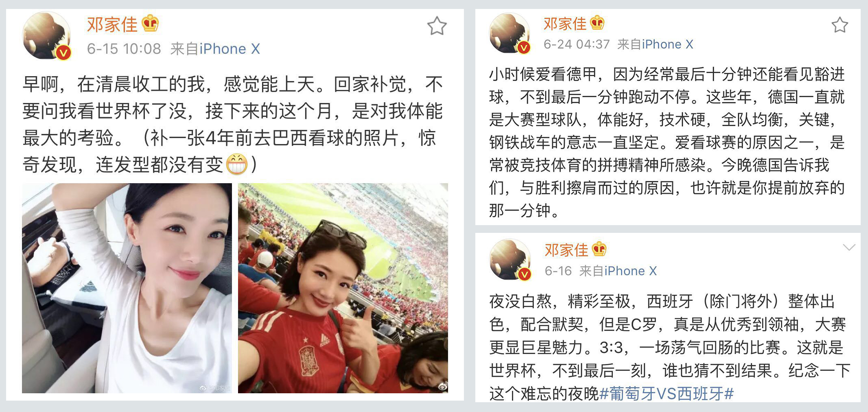Open the white shirt selfie photo
The image size is (868, 412).
coord(127,288)
